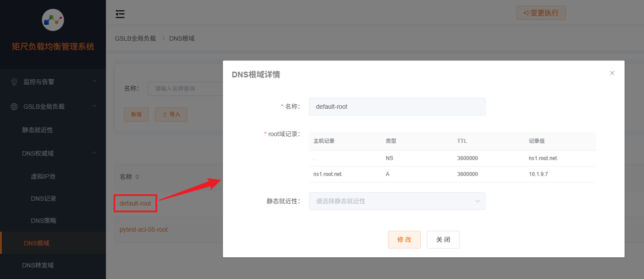This screenshot has height=279, width=644.
Task: Open the default-root link in table
Action: [x=135, y=203]
